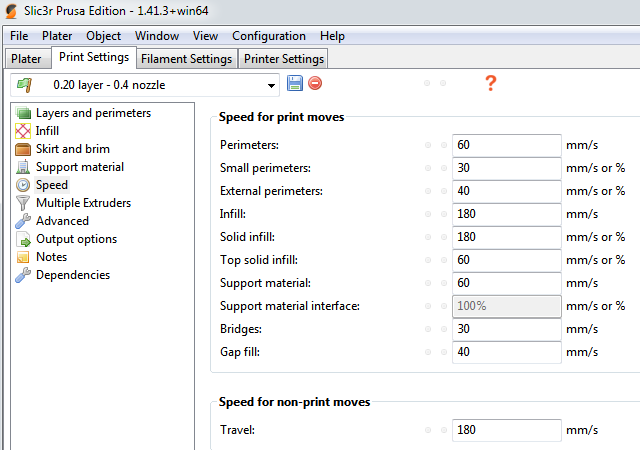Select the Layers and perimeters icon

(23, 113)
